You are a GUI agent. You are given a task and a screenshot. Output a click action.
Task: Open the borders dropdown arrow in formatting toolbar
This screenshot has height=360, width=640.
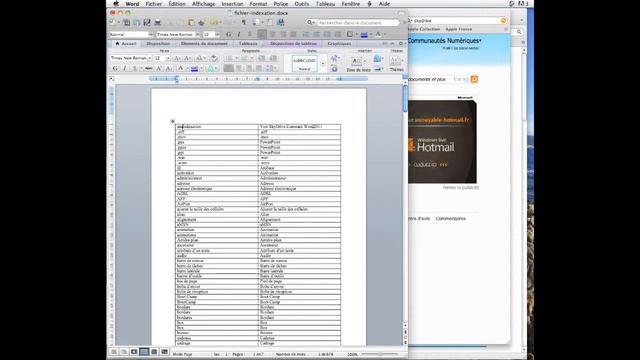tap(356, 34)
